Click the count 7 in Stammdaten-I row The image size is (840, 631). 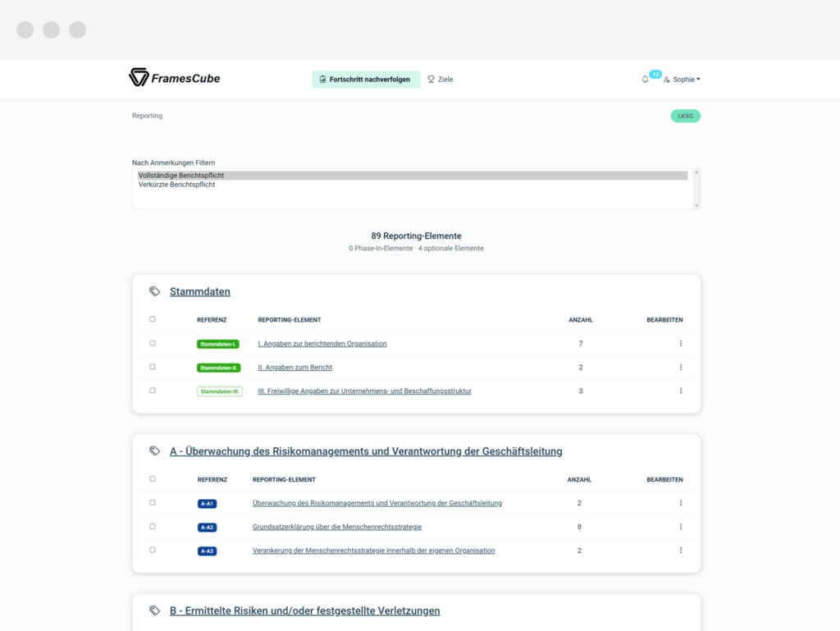click(581, 343)
